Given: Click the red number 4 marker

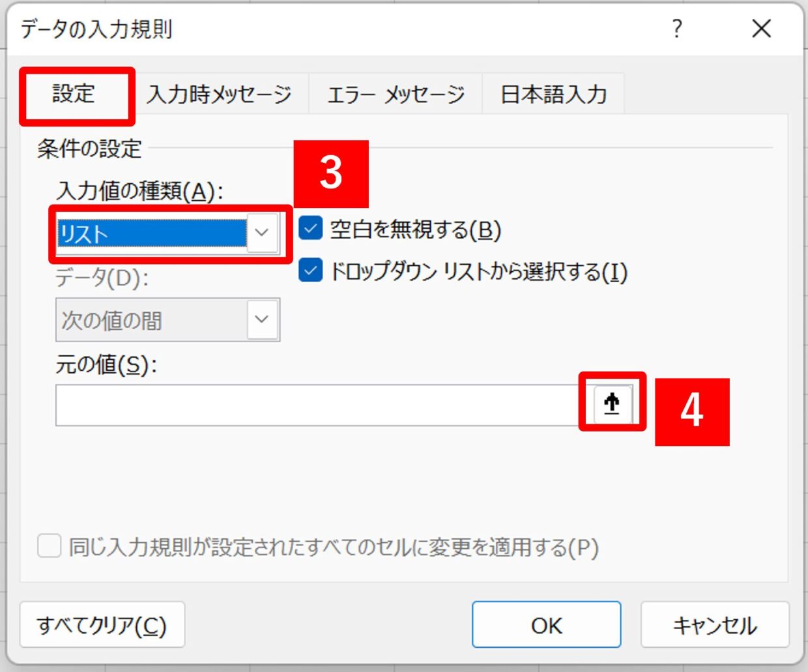Looking at the screenshot, I should (692, 411).
